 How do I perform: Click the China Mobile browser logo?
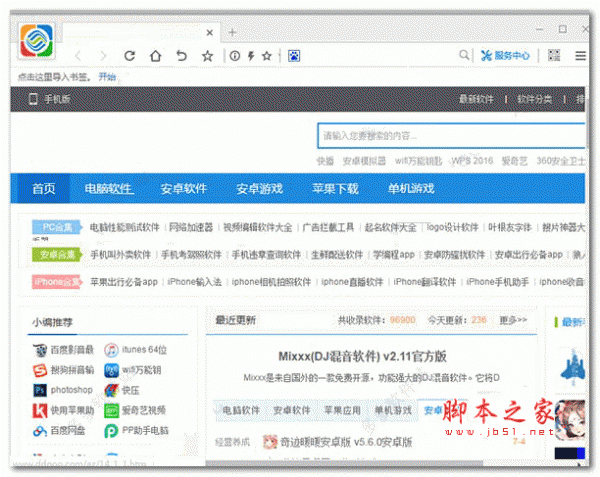[37, 41]
